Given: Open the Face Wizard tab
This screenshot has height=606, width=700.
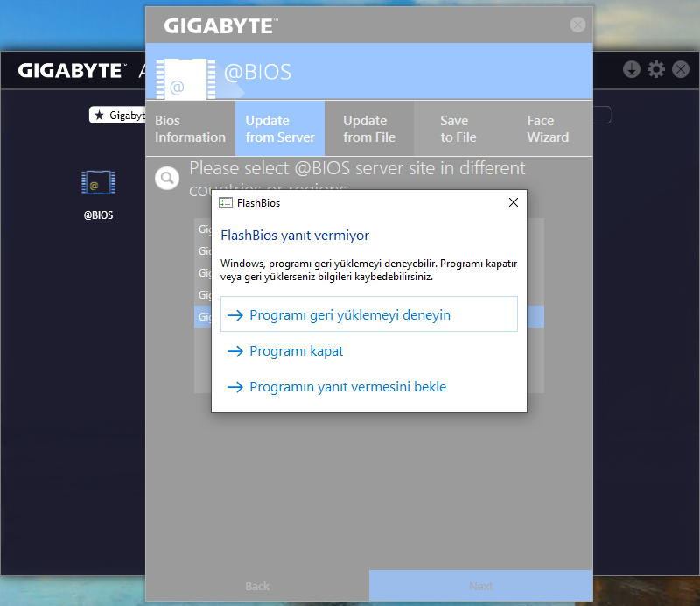Looking at the screenshot, I should 548,129.
